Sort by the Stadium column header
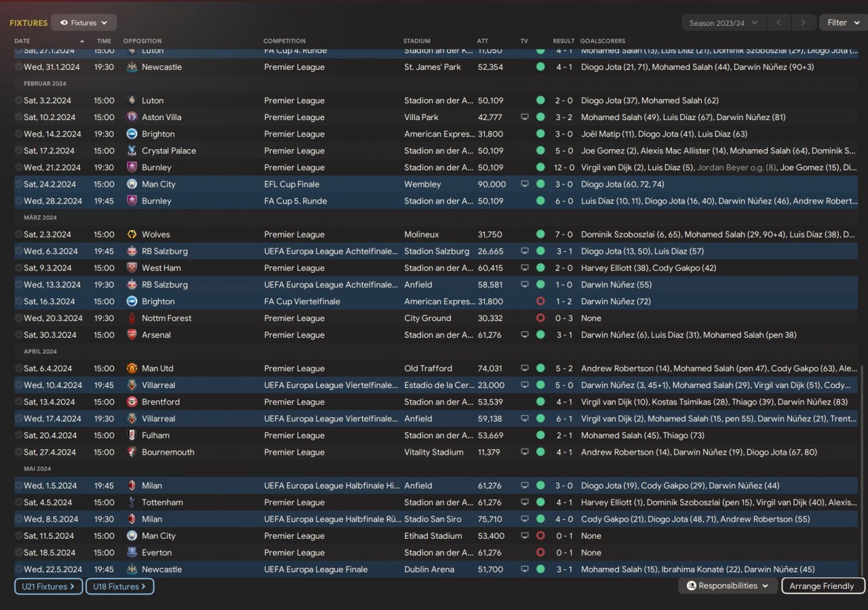Viewport: 868px width, 610px height. [416, 41]
